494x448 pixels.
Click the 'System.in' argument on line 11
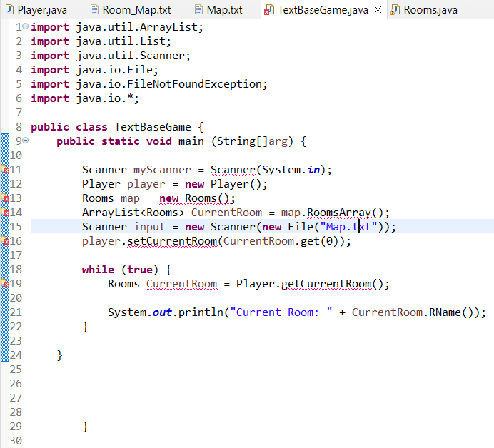pos(291,170)
